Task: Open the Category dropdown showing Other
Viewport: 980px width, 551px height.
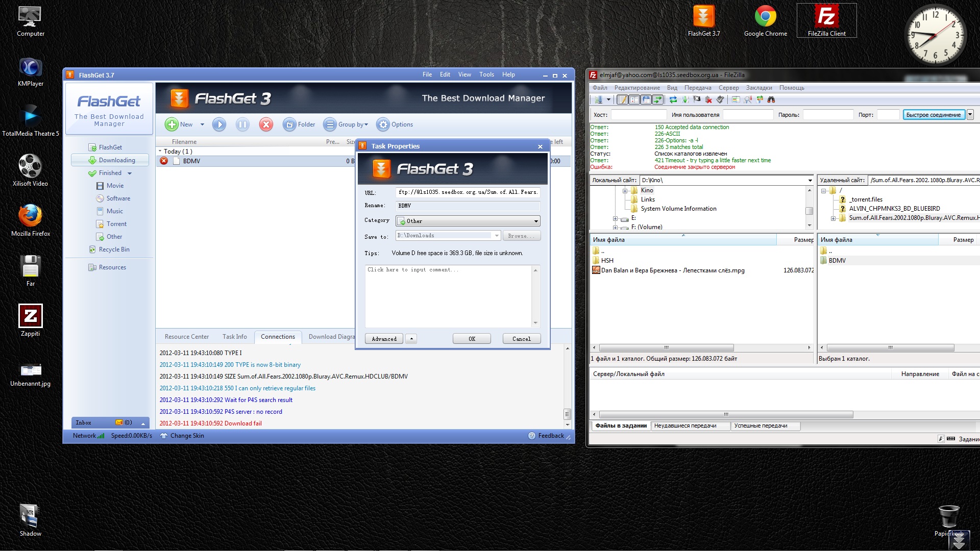Action: coord(535,221)
